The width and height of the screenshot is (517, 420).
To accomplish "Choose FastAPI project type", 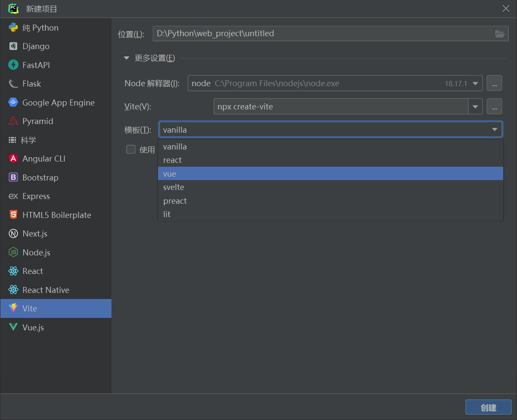I will (56, 65).
